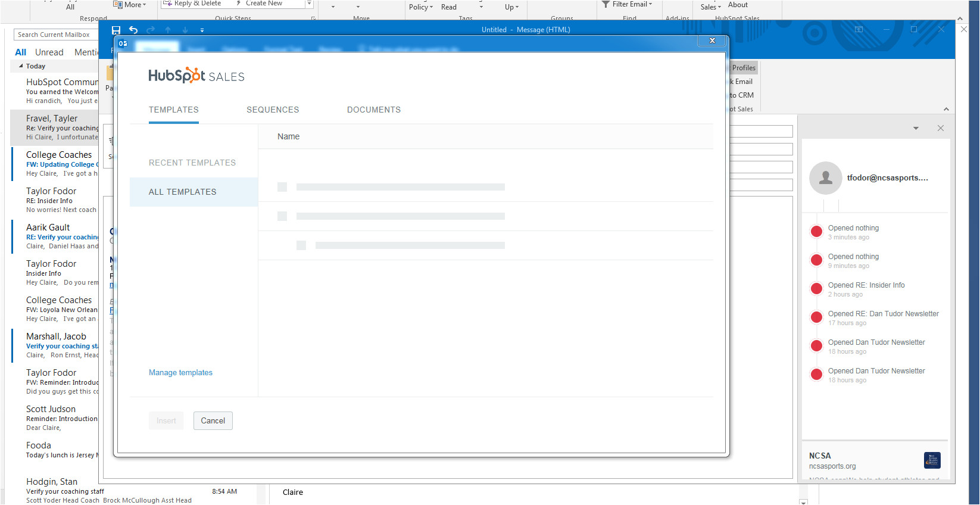
Task: Select All Templates in the sidebar
Action: pyautogui.click(x=182, y=192)
